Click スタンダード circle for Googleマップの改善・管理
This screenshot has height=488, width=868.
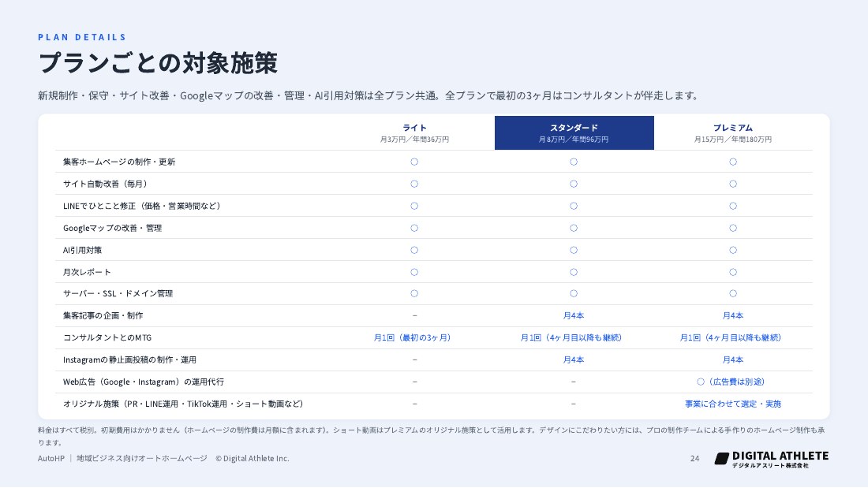(574, 228)
